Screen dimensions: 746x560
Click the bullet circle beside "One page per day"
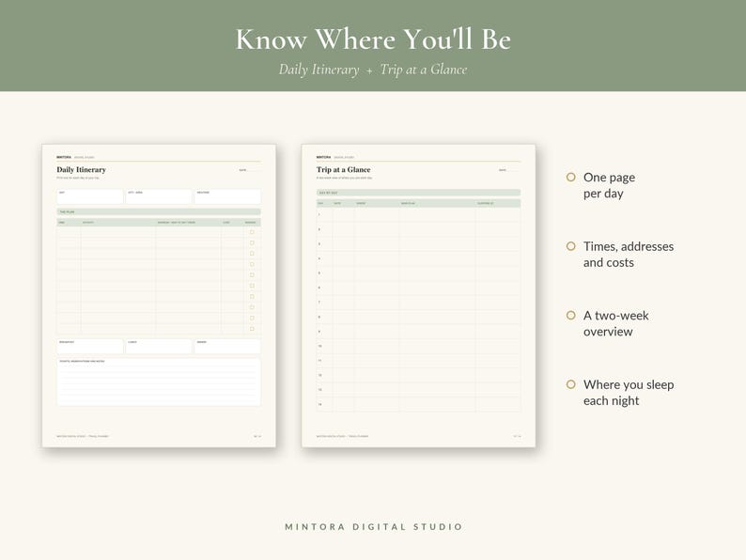click(571, 177)
